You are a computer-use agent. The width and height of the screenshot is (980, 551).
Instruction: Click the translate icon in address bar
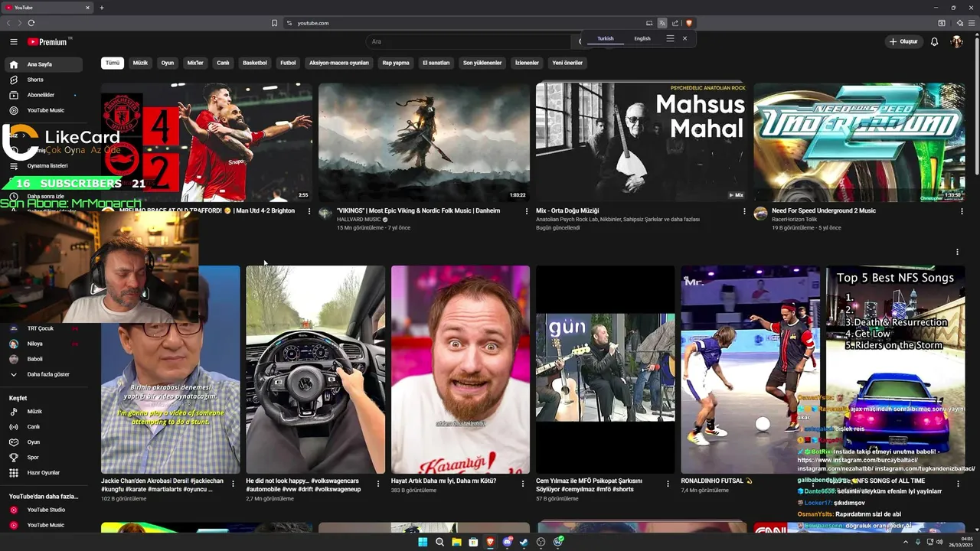662,23
